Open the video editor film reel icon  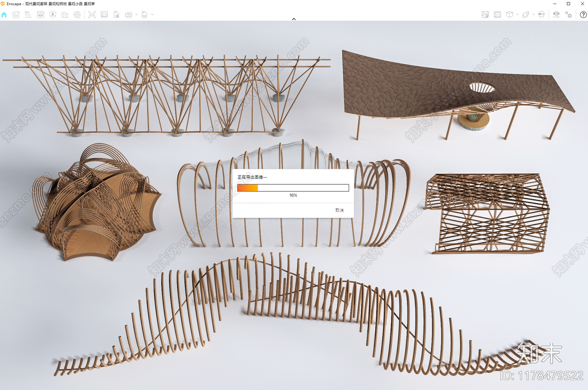[x=77, y=15]
